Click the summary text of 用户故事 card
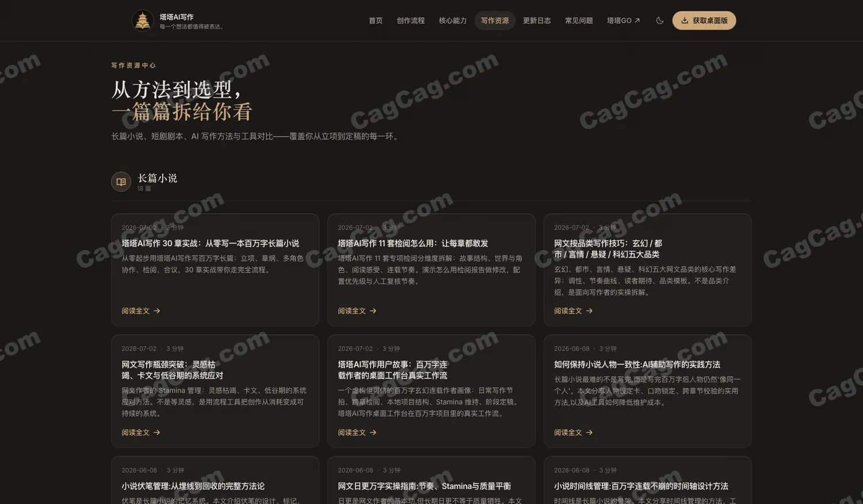 click(430, 402)
